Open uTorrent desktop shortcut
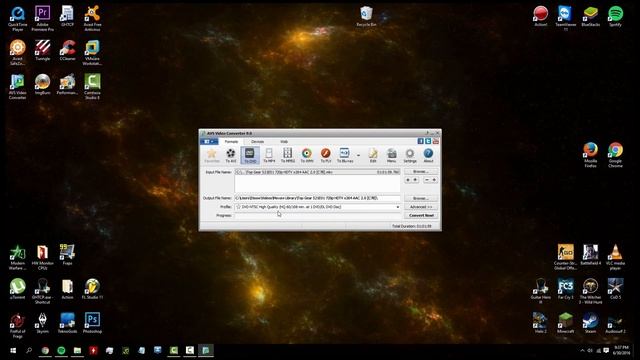 coord(18,289)
